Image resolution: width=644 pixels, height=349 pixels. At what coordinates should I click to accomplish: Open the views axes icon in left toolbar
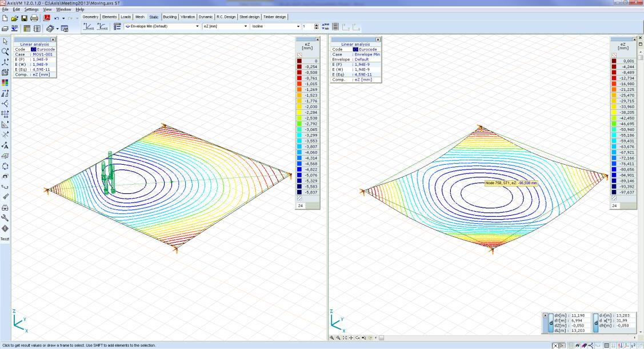(x=5, y=62)
